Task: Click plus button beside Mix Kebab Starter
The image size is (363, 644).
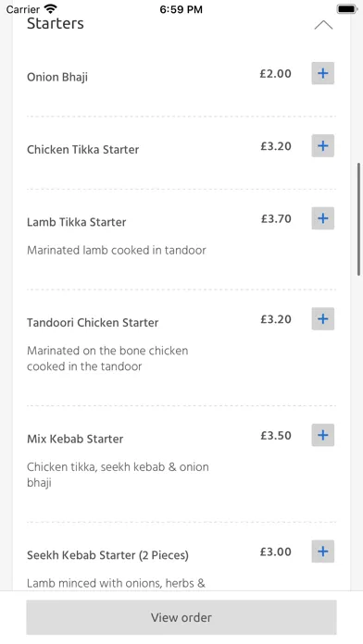Action: (322, 436)
